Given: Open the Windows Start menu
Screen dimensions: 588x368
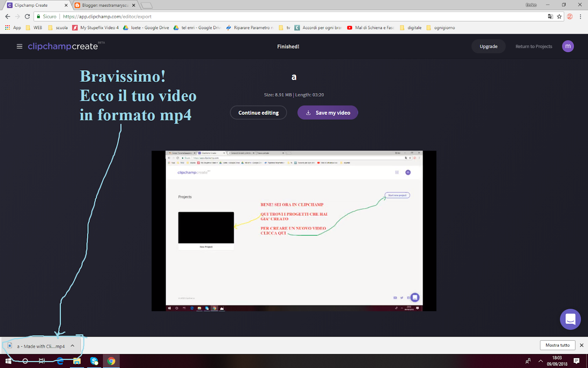Looking at the screenshot, I should click(8, 361).
